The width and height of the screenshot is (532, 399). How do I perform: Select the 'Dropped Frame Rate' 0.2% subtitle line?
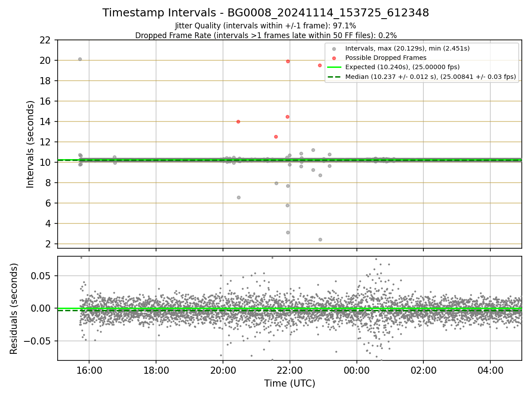click(266, 35)
